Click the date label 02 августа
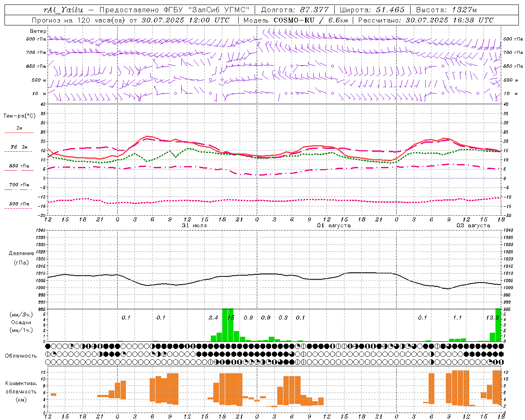Image resolution: width=525 pixels, height=420 pixels. pyautogui.click(x=473, y=226)
